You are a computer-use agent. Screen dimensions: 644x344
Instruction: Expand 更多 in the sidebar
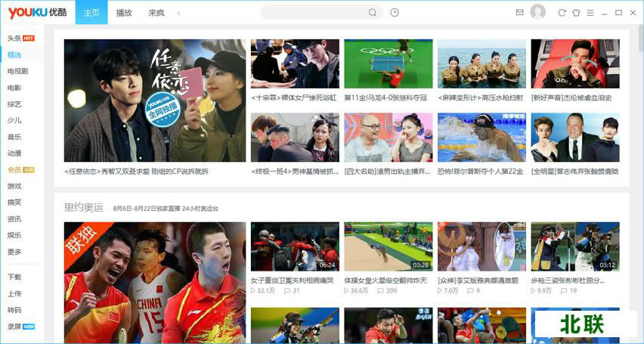(14, 252)
